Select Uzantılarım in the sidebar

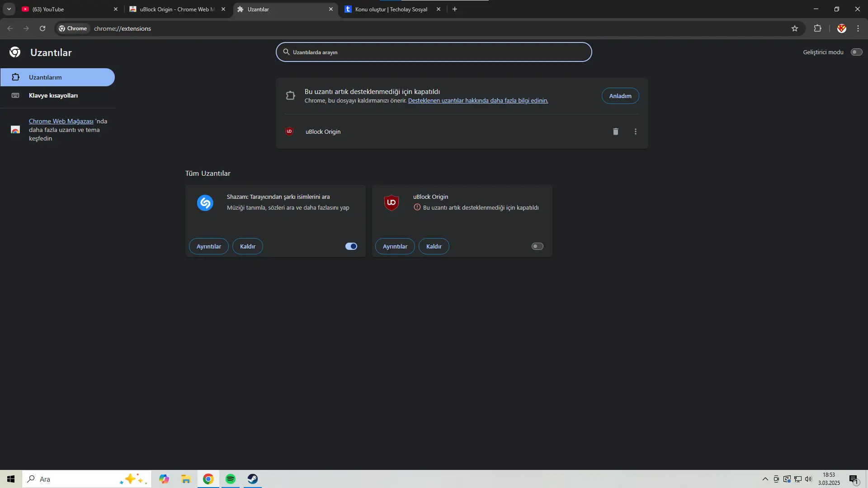pyautogui.click(x=57, y=77)
